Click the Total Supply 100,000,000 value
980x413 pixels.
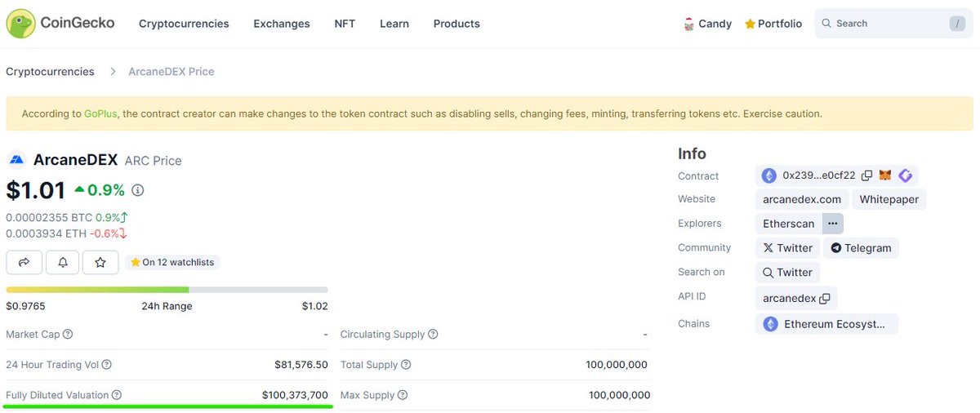pyautogui.click(x=617, y=365)
